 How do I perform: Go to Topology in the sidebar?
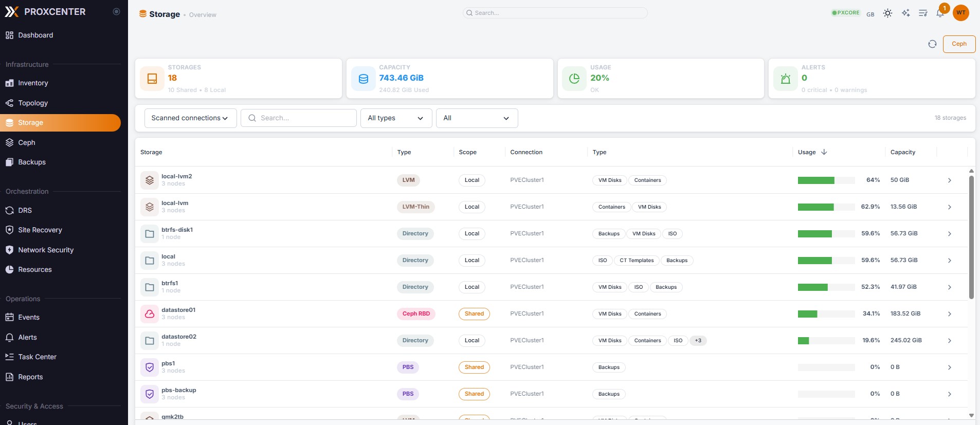(x=33, y=103)
